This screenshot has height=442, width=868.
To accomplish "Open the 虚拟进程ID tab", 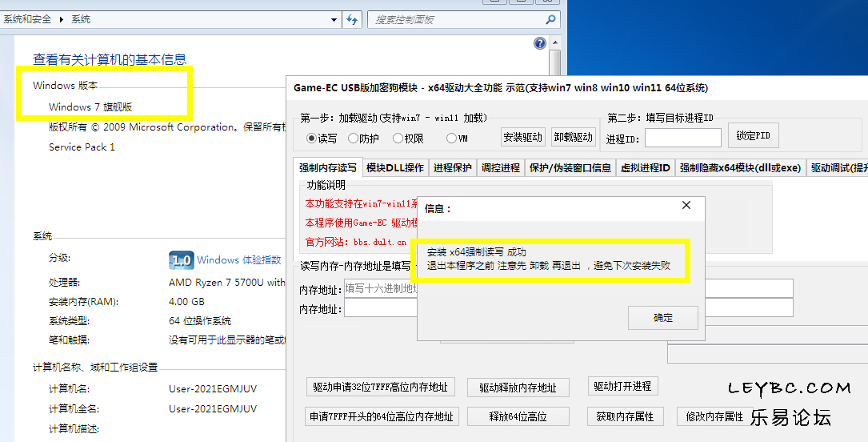I will (646, 168).
